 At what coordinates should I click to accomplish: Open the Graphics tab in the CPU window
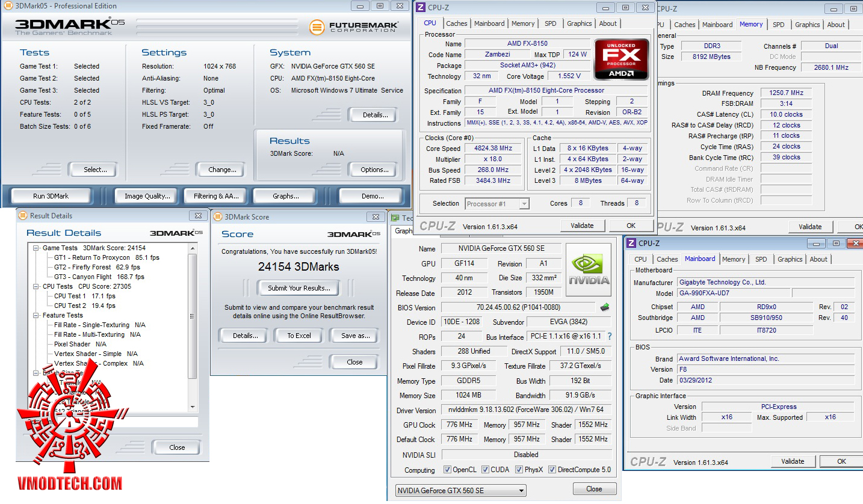[x=580, y=23]
